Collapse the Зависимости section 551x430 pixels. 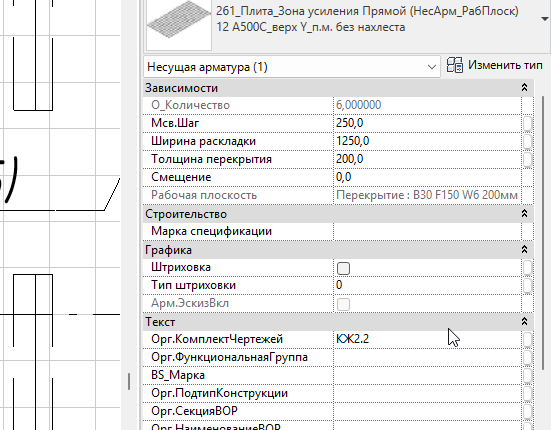pyautogui.click(x=524, y=87)
